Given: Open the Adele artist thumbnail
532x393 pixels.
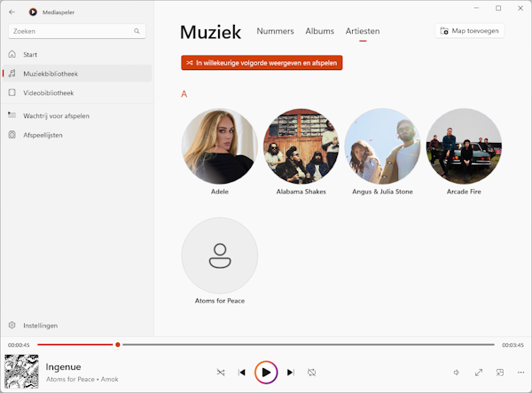Looking at the screenshot, I should [x=220, y=146].
